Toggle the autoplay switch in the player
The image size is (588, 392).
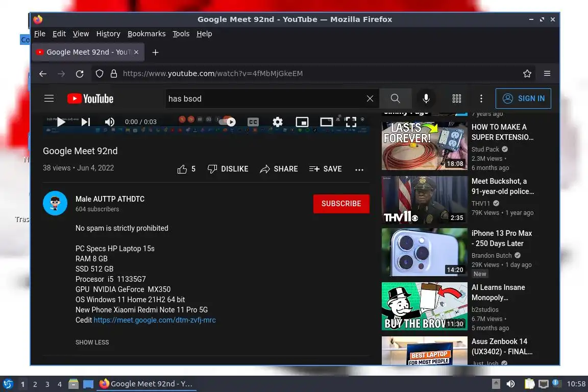(x=228, y=121)
